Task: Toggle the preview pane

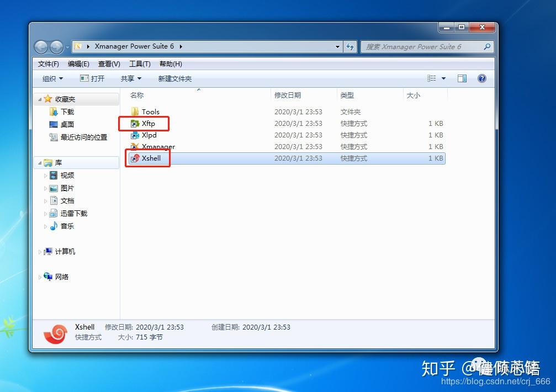Action: tap(462, 78)
